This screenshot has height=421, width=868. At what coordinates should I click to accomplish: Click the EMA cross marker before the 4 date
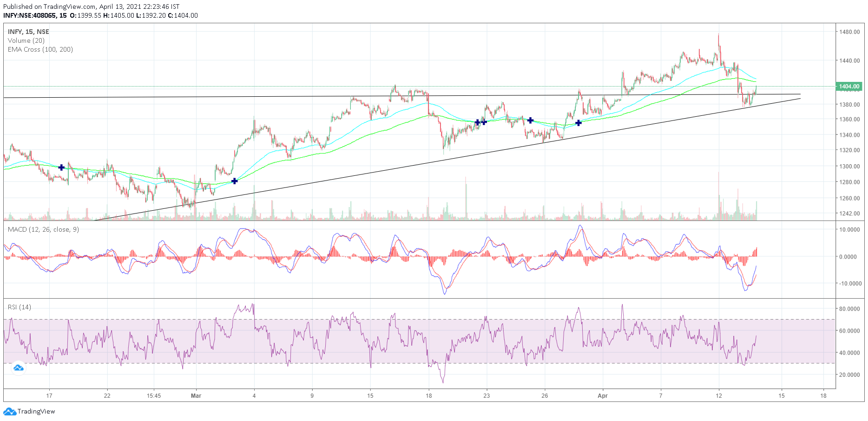point(235,181)
